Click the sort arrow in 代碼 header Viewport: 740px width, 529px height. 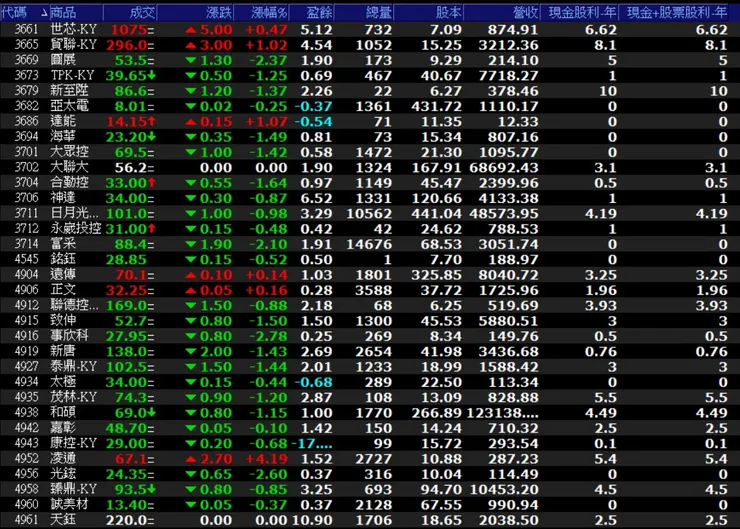pyautogui.click(x=44, y=13)
